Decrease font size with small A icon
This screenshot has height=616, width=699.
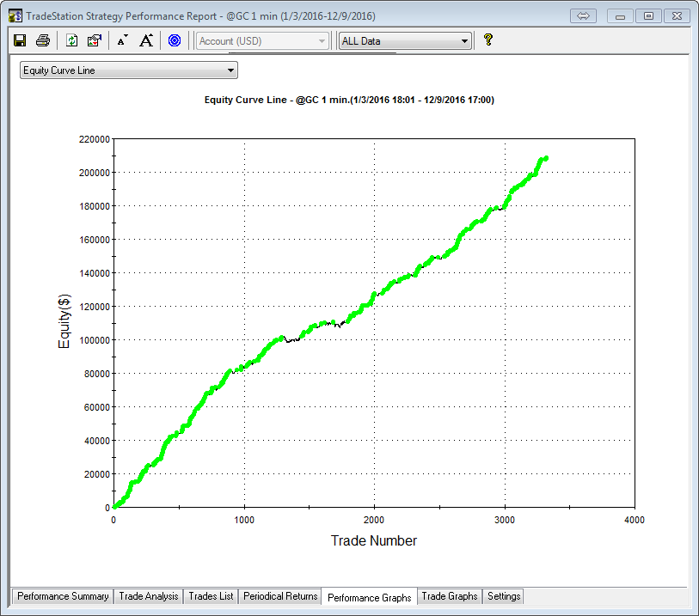point(122,40)
